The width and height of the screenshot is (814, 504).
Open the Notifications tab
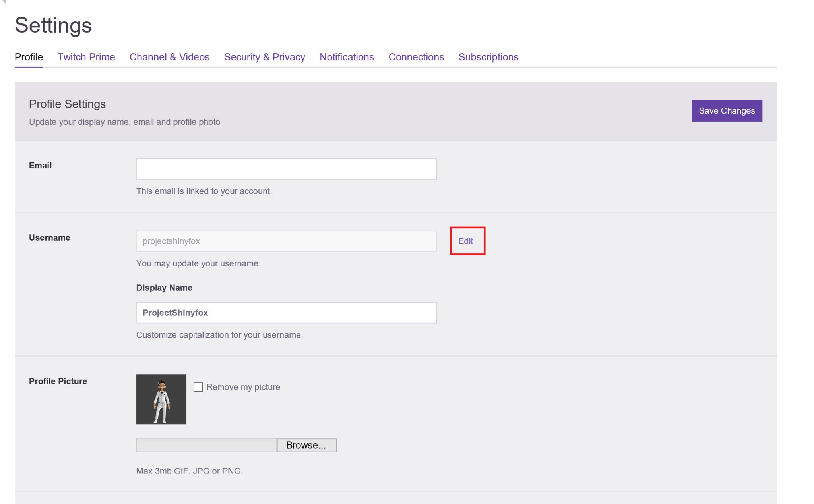[x=347, y=57]
